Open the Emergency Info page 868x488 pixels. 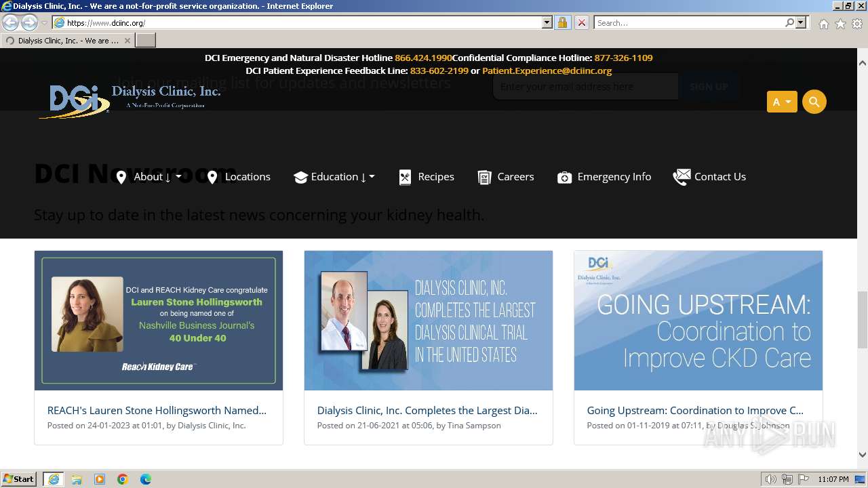pos(614,177)
